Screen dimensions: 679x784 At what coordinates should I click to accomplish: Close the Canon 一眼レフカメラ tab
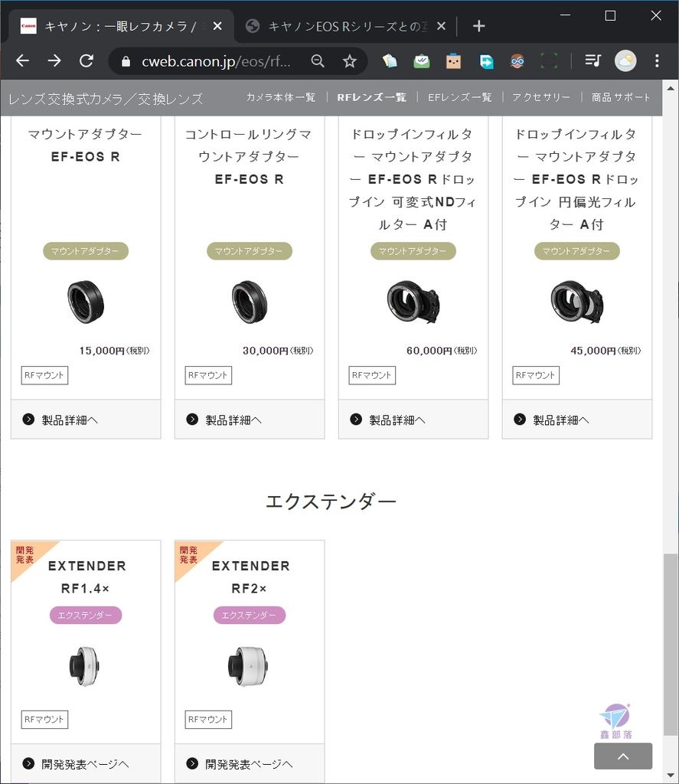pyautogui.click(x=217, y=26)
